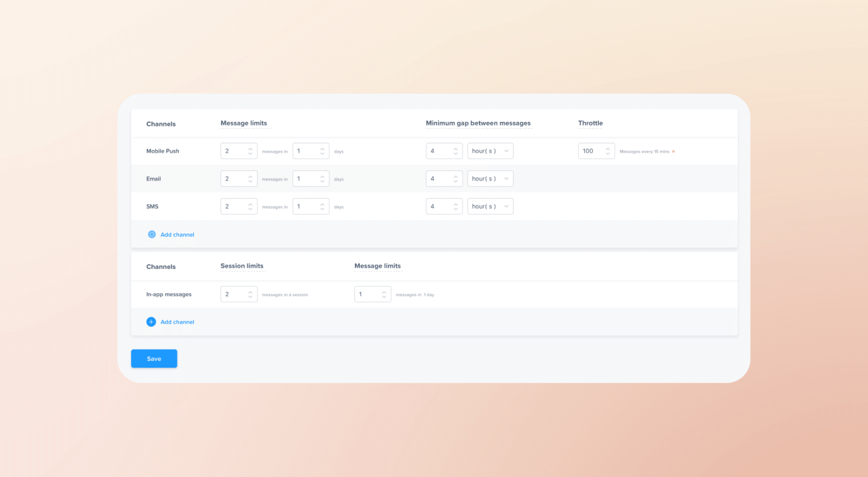
Task: Click the plus icon in in-app channels section
Action: point(151,322)
